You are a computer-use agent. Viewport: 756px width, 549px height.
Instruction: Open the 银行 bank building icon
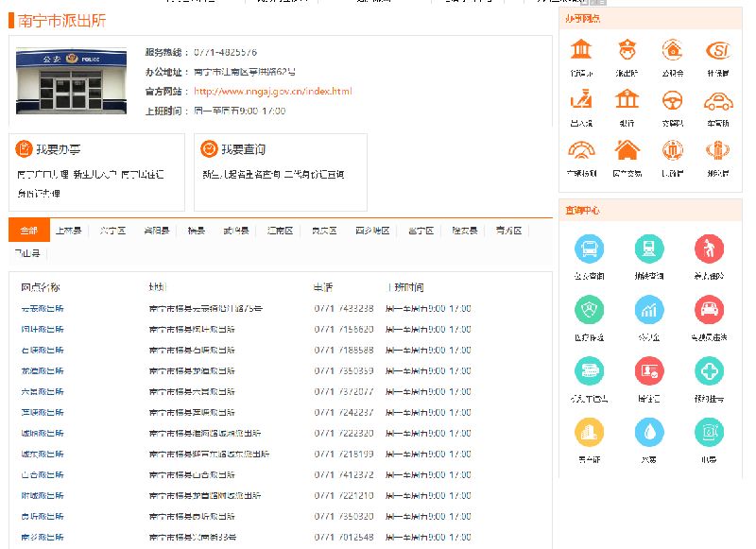coord(627,100)
